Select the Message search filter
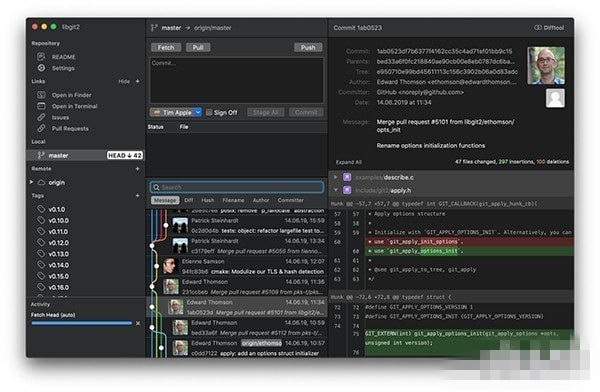This screenshot has width=600, height=392. (165, 200)
